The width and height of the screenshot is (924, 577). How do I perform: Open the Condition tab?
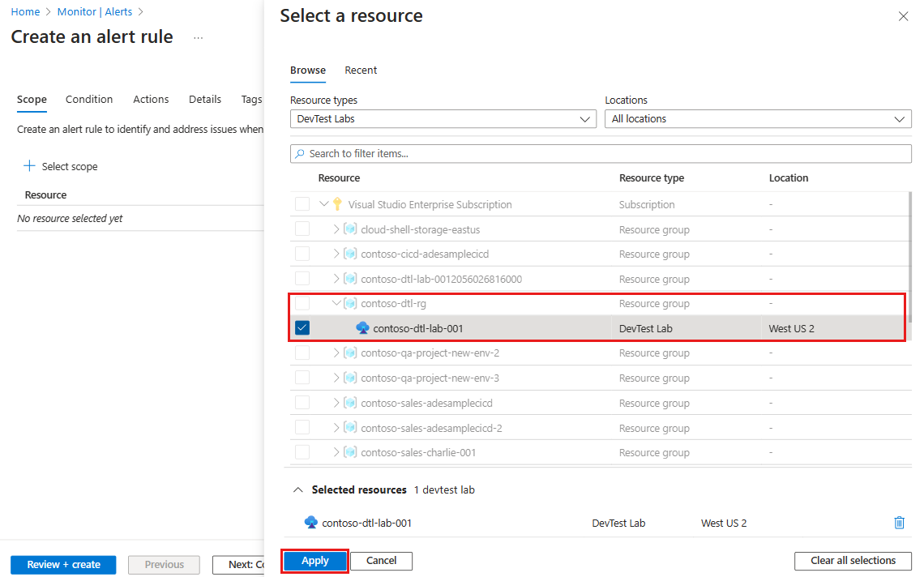point(89,100)
